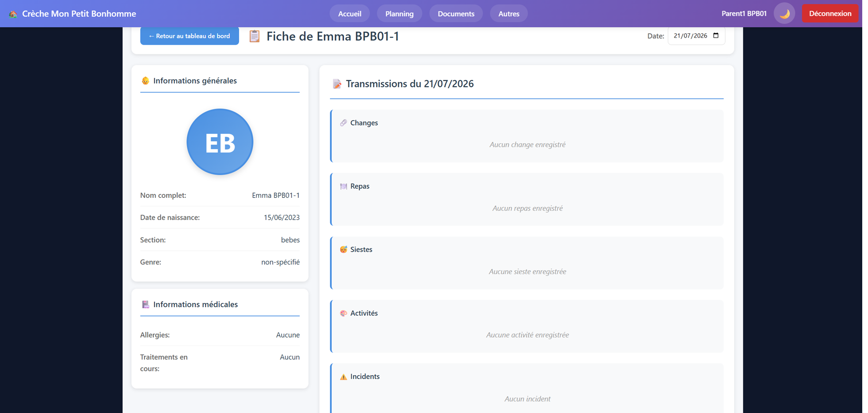Image resolution: width=868 pixels, height=413 pixels.
Task: Click the Crèche Mon Petit Bonhomme title
Action: (x=79, y=14)
